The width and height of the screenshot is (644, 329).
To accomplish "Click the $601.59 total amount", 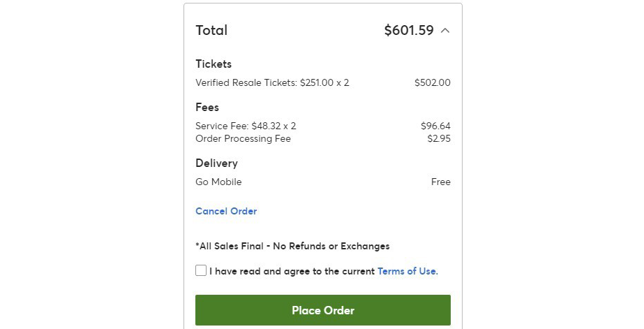I will point(409,30).
